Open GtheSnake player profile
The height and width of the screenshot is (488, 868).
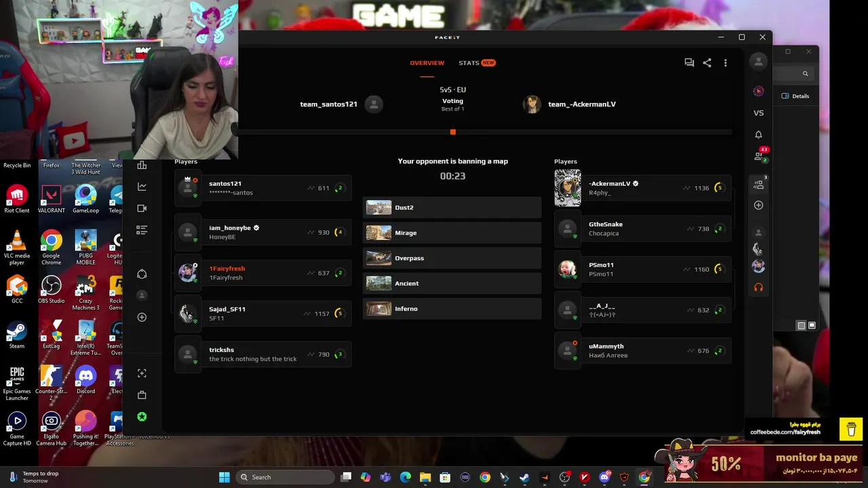tap(643, 228)
